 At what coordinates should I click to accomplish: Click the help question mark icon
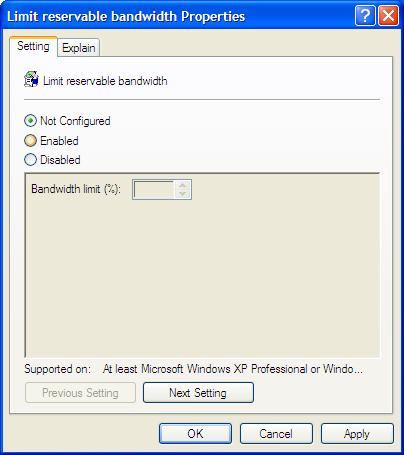pos(365,16)
